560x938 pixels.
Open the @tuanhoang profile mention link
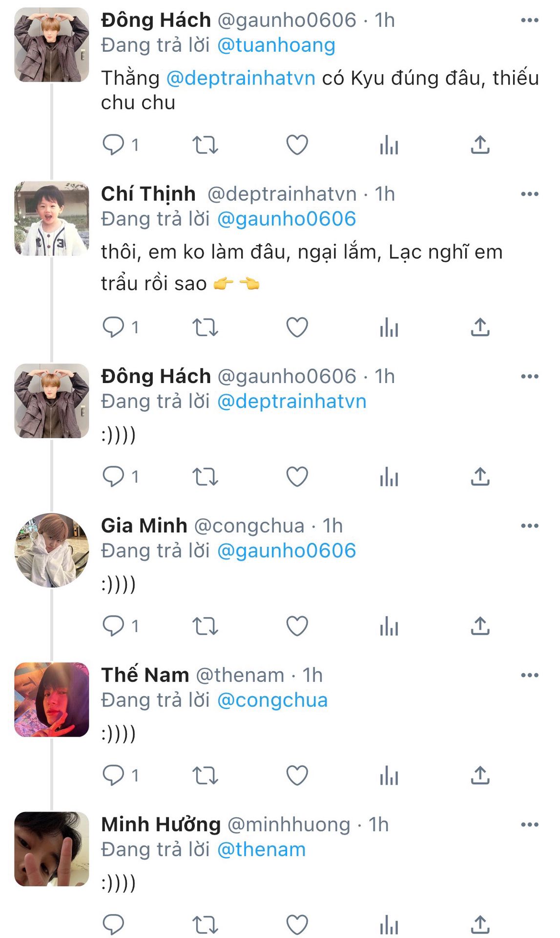coord(276,45)
